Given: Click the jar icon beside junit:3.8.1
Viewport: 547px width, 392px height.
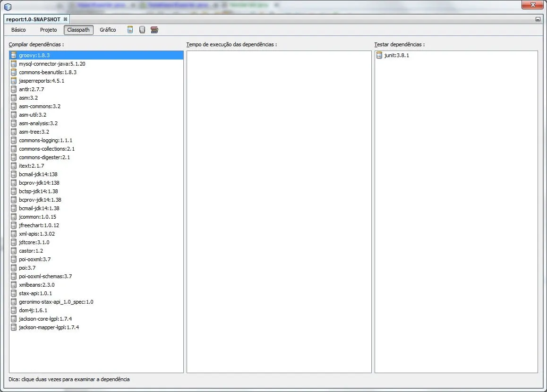Looking at the screenshot, I should pos(379,55).
